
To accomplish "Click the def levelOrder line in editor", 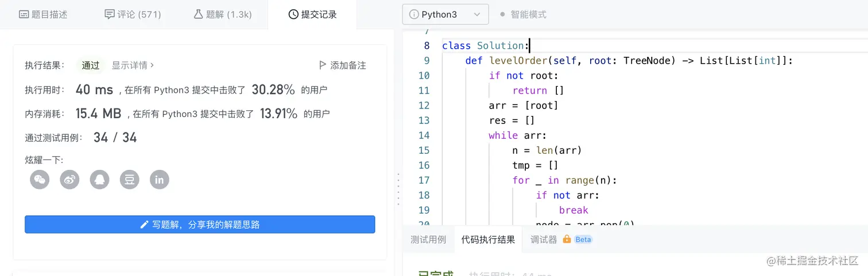I will (x=629, y=61).
